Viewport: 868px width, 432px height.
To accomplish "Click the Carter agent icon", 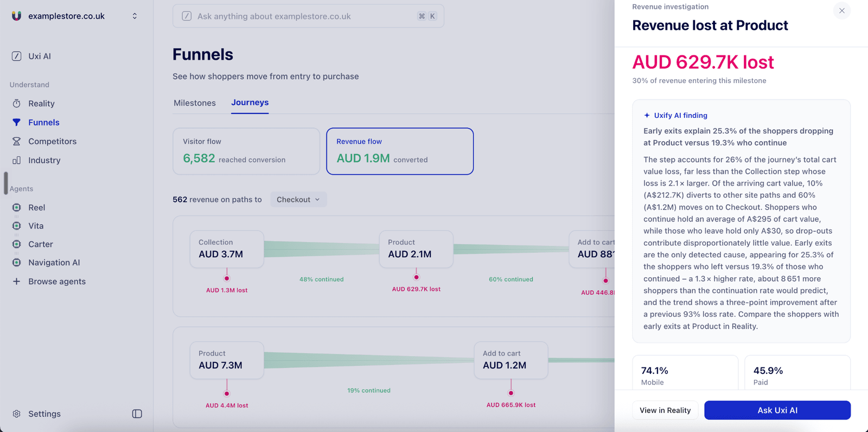I will [17, 244].
